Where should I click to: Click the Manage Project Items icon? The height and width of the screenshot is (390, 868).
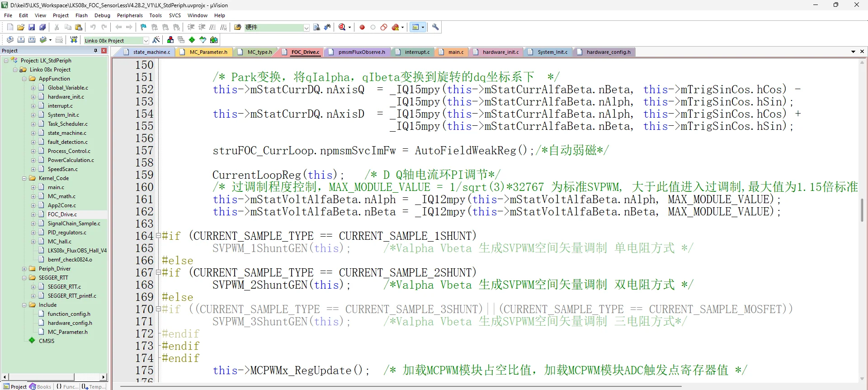(x=170, y=40)
